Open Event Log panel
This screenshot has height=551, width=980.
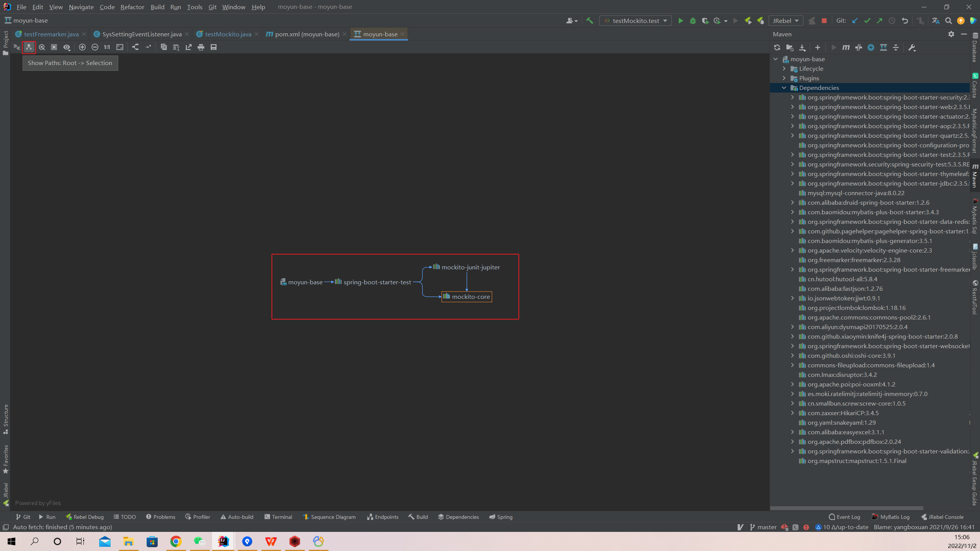click(844, 517)
